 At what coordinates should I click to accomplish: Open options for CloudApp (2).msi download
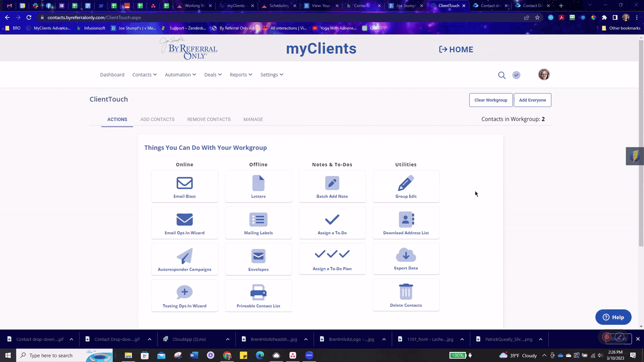pyautogui.click(x=227, y=339)
